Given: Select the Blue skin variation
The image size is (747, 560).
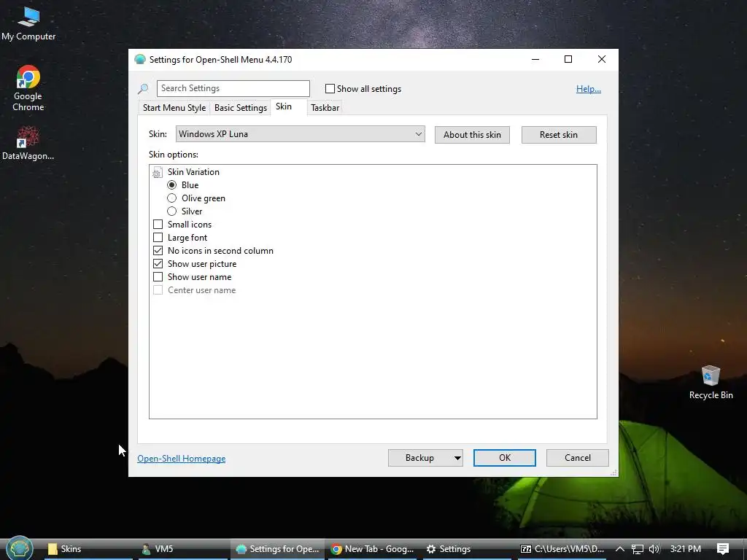Looking at the screenshot, I should coord(172,184).
